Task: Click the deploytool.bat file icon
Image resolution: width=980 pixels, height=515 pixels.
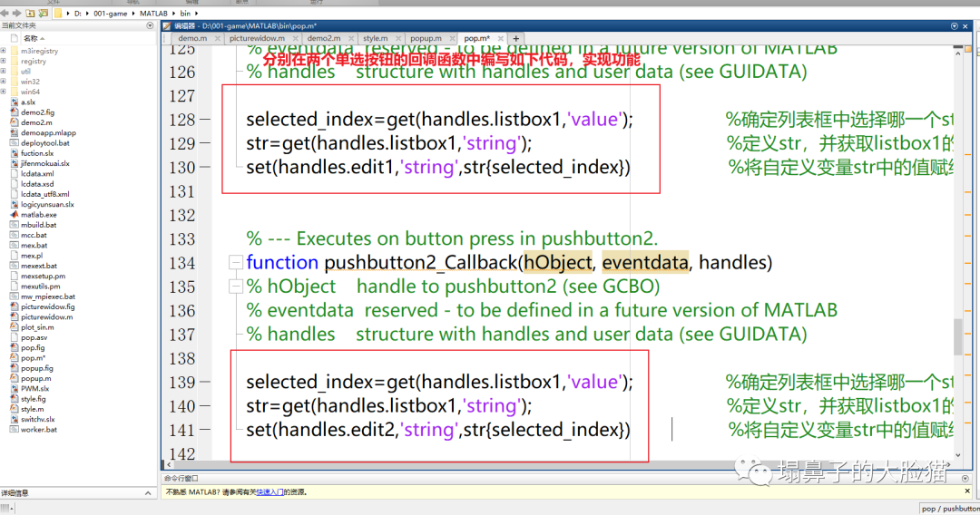Action: pos(15,143)
